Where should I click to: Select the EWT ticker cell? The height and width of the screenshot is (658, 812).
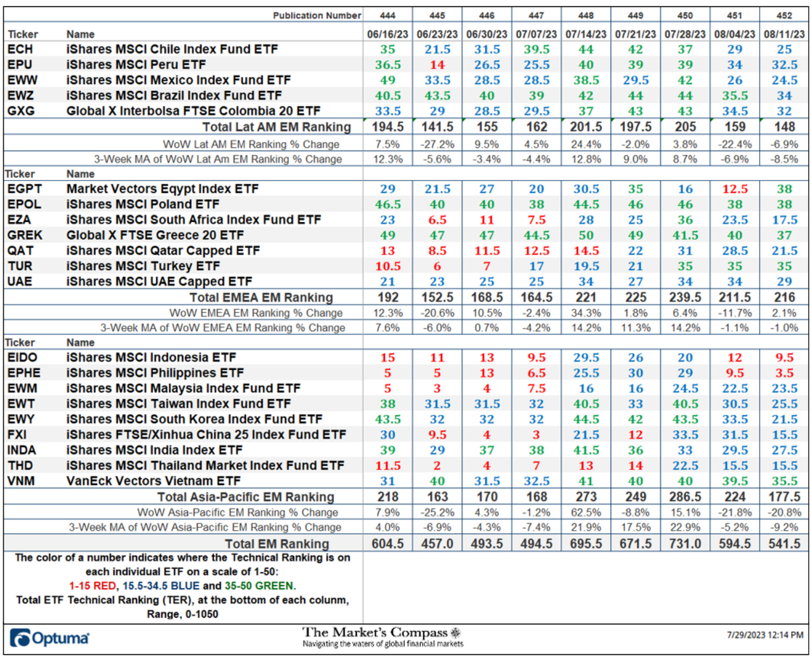[x=21, y=405]
